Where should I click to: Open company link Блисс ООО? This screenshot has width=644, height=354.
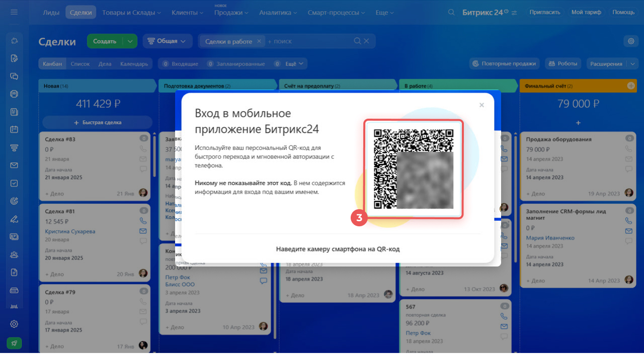point(180,284)
